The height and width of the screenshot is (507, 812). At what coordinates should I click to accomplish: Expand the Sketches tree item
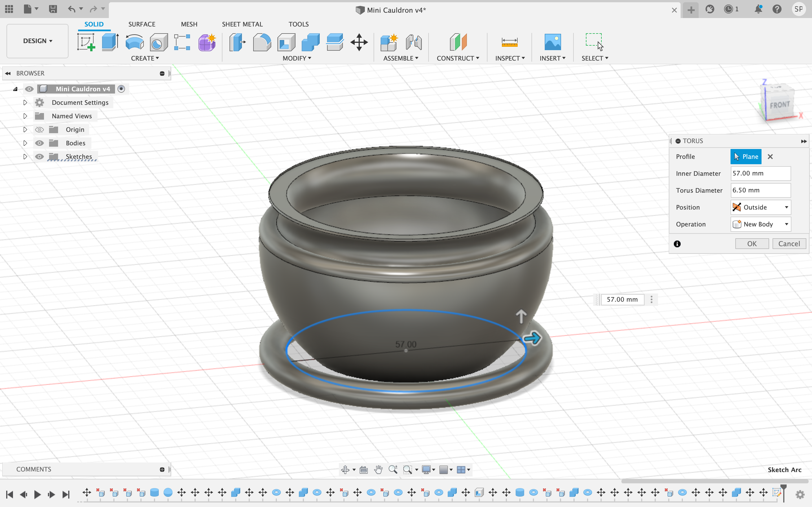tap(25, 156)
